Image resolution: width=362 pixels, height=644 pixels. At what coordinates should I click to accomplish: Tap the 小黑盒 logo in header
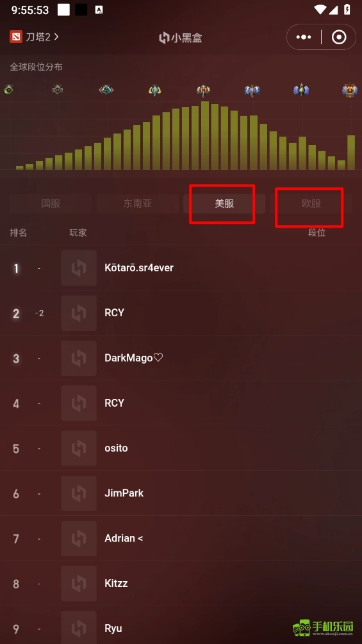point(180,38)
